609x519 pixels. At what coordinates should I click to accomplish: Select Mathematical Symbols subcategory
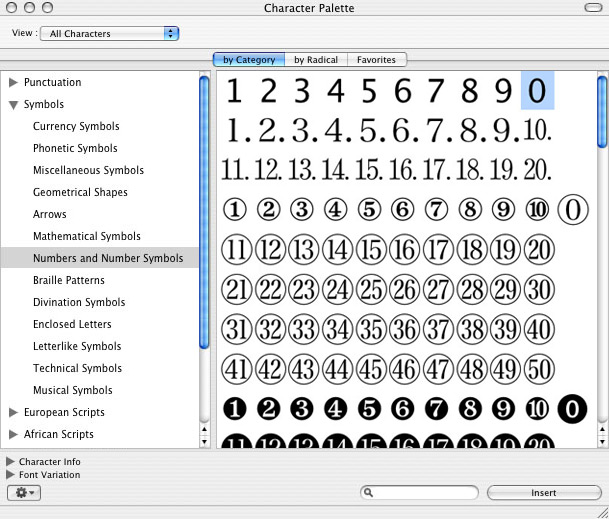pos(87,236)
